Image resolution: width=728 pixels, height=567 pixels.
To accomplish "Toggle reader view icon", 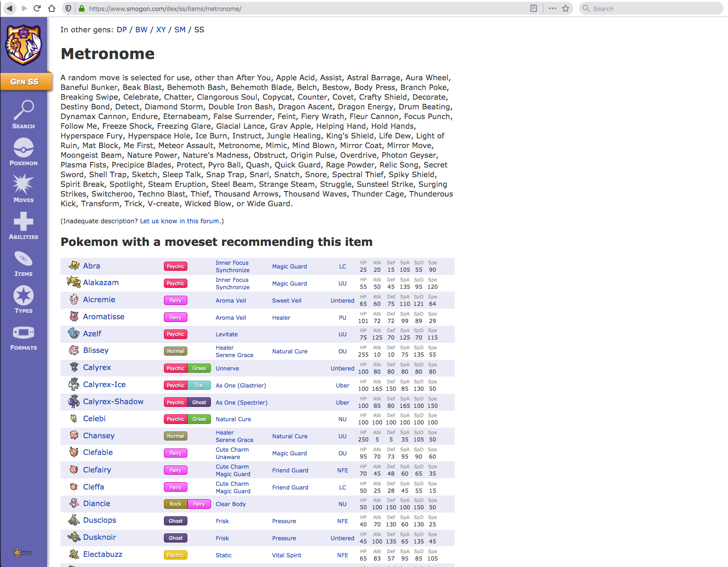I will [x=534, y=8].
